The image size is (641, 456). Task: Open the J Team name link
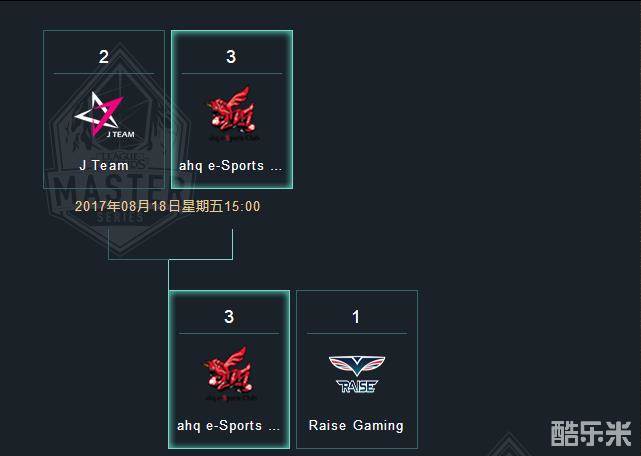pos(104,166)
